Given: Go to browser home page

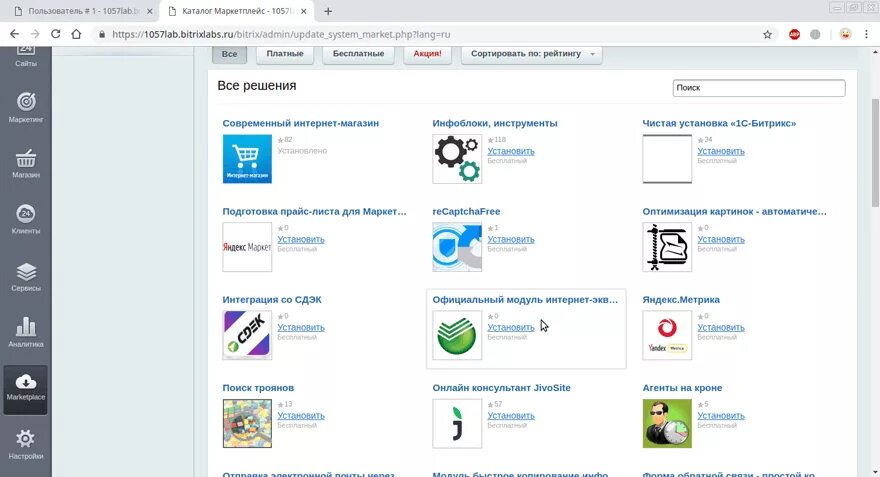Looking at the screenshot, I should [x=76, y=34].
